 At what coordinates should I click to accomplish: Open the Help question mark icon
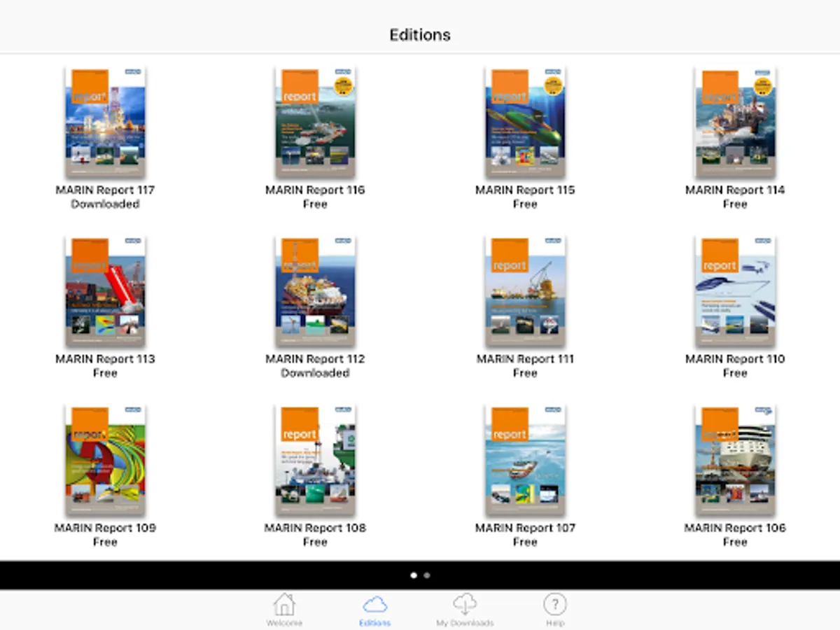(554, 604)
